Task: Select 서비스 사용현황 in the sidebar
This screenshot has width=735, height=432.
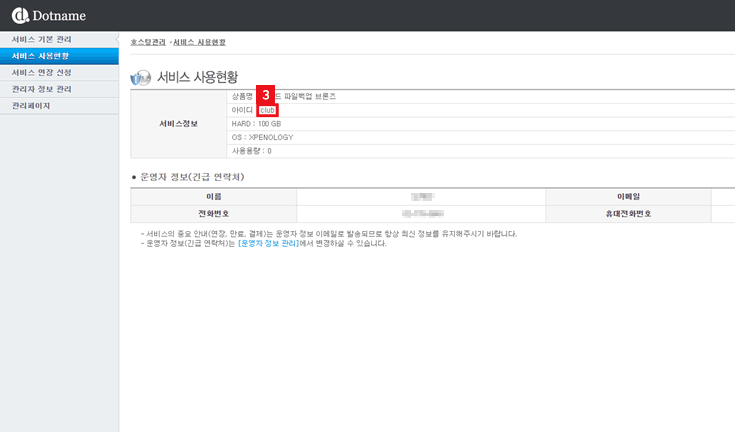Action: click(x=41, y=56)
